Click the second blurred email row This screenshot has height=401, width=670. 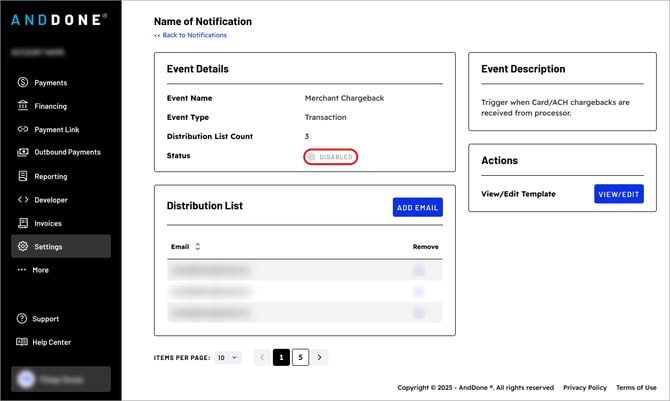click(305, 292)
